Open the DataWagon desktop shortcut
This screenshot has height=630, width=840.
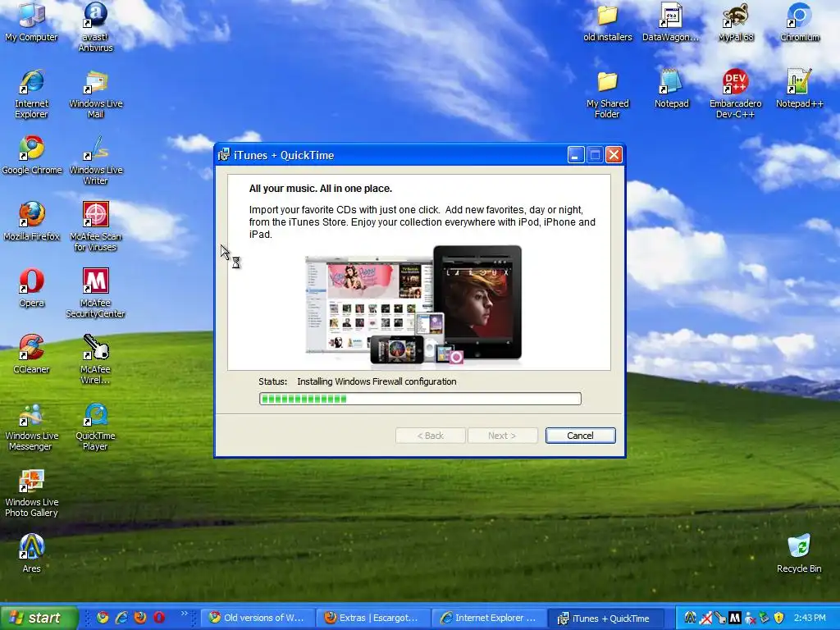point(671,21)
